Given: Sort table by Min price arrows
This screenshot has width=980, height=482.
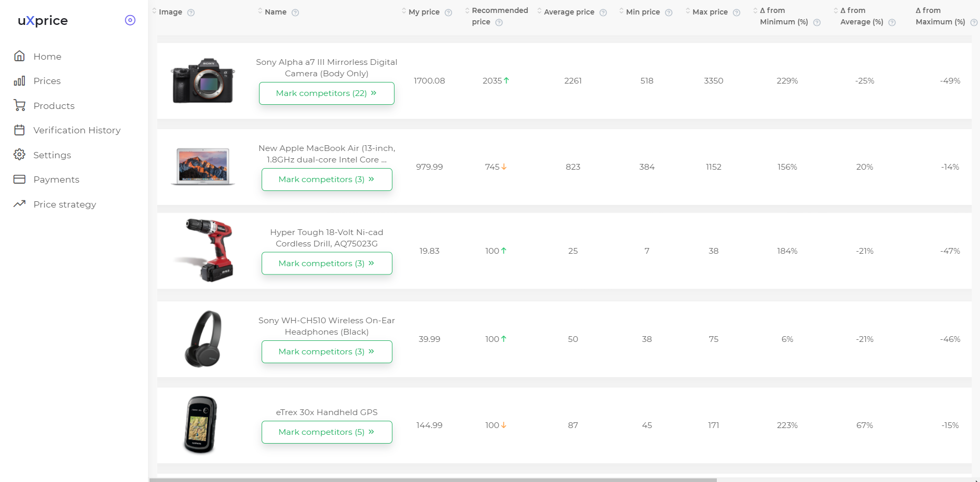Looking at the screenshot, I should click(621, 11).
